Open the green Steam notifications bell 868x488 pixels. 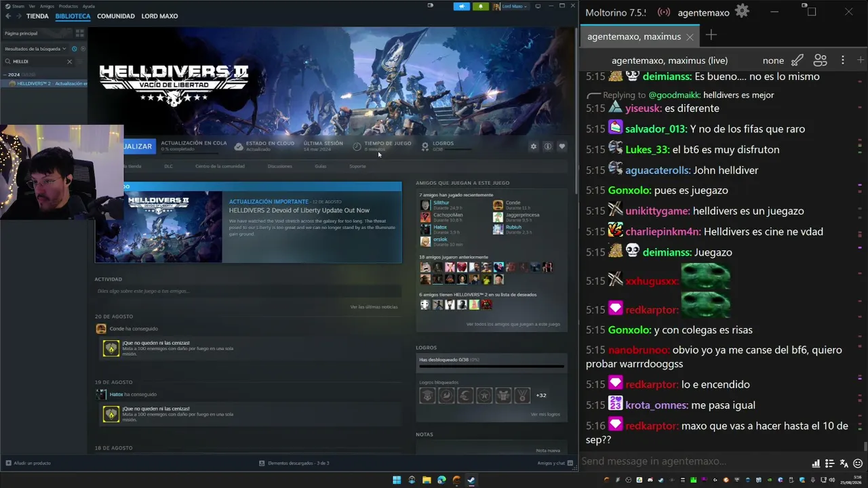tap(481, 6)
